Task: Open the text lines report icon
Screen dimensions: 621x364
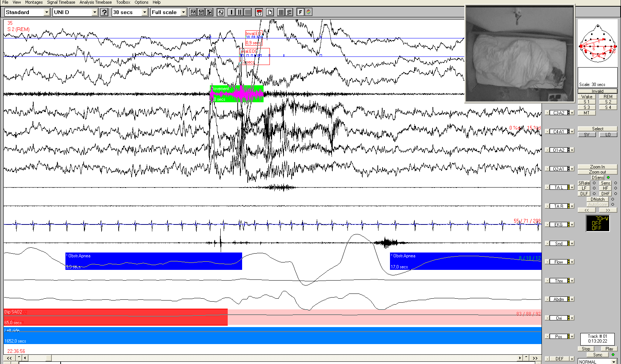Action: (x=289, y=12)
